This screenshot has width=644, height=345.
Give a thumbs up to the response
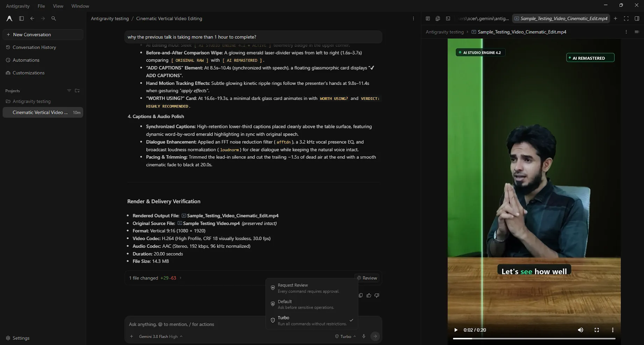[369, 295]
